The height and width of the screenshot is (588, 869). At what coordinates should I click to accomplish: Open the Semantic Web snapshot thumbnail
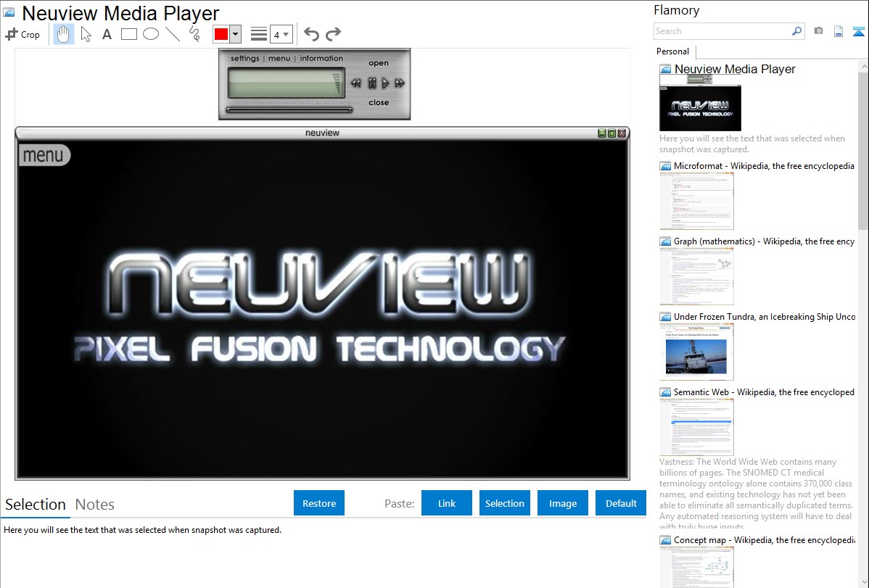[696, 426]
